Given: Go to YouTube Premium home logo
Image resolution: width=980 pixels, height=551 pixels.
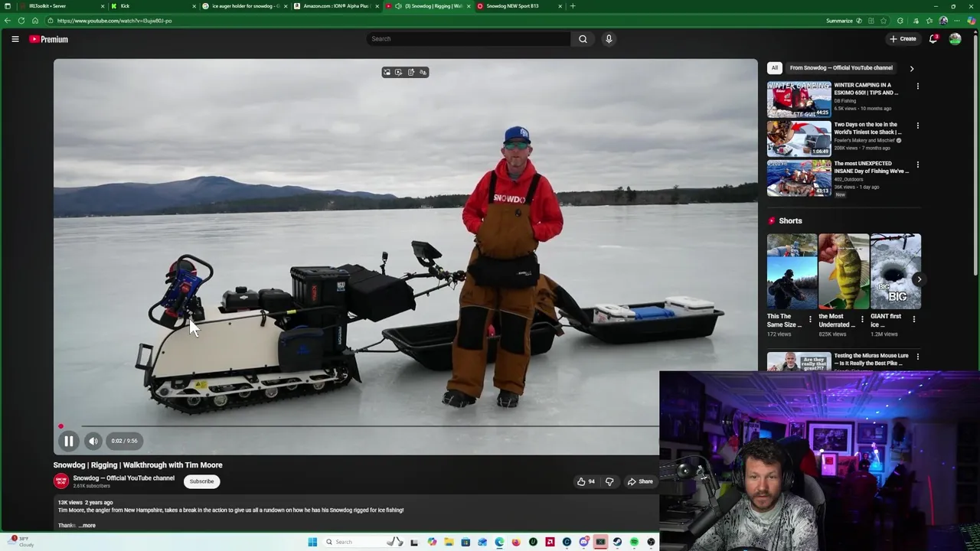Looking at the screenshot, I should coord(49,39).
